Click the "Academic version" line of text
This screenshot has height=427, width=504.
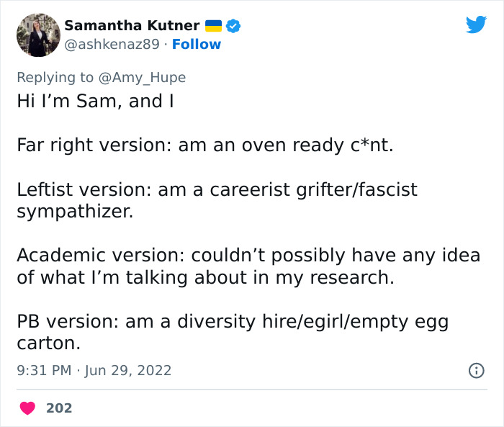248,256
